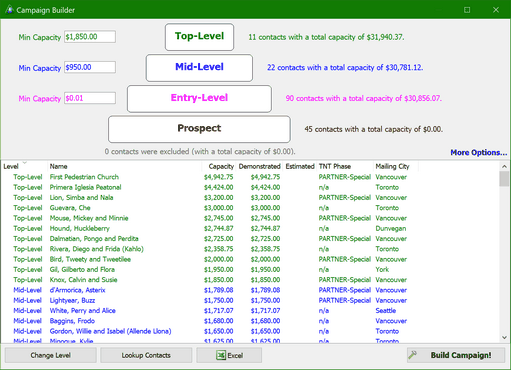Maximize the Campaign Builder window
The height and width of the screenshot is (370, 511).
tap(467, 10)
